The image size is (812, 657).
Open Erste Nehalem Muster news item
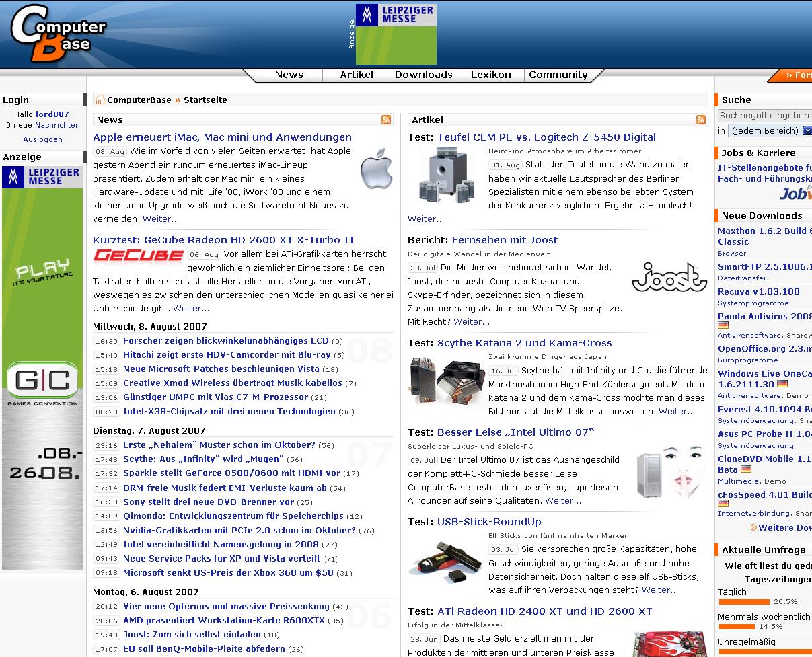[x=219, y=445]
